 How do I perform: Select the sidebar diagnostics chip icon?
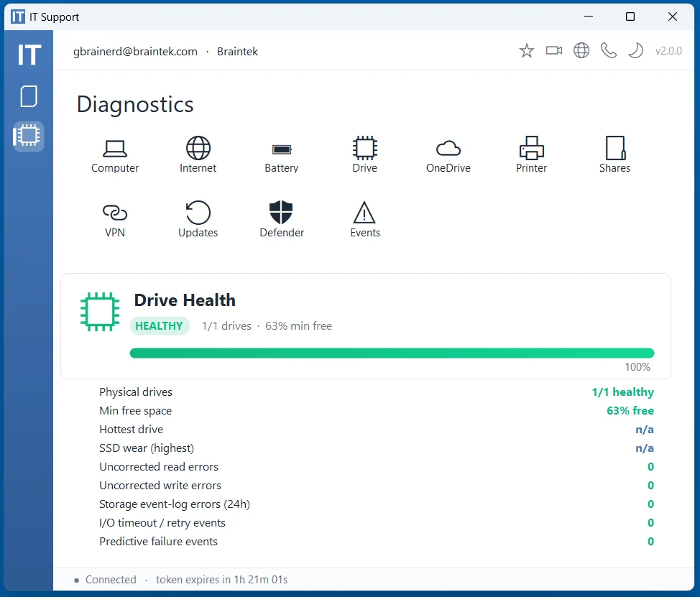[29, 136]
